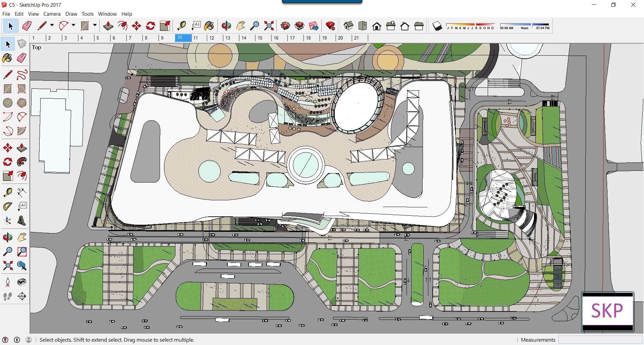
Task: Switch to Back view icon
Action: (x=405, y=26)
